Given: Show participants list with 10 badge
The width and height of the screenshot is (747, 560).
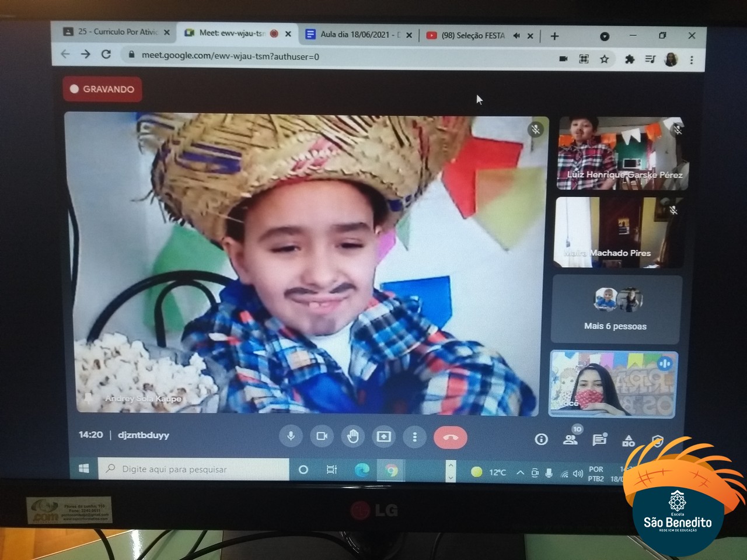Looking at the screenshot, I should pyautogui.click(x=570, y=439).
